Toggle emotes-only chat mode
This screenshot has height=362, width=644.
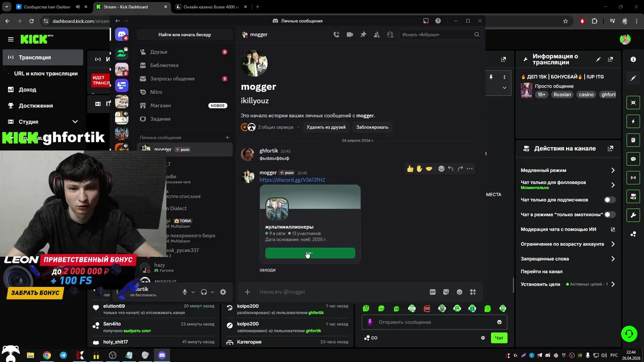click(609, 215)
